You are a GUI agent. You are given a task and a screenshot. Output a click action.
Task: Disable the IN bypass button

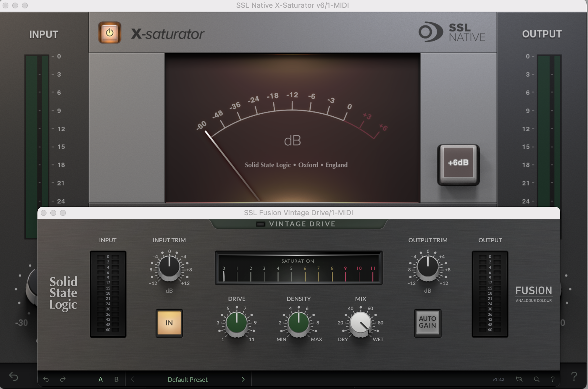tap(169, 323)
